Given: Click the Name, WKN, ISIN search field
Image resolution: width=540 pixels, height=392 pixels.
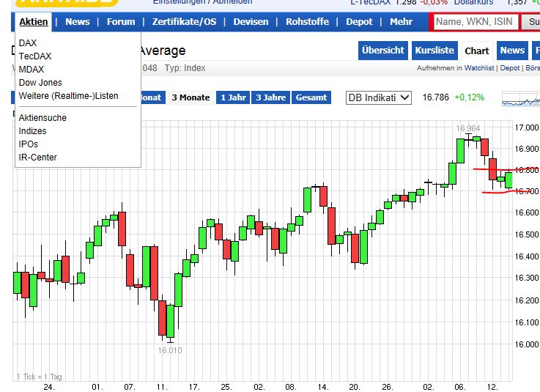Looking at the screenshot, I should pos(475,22).
